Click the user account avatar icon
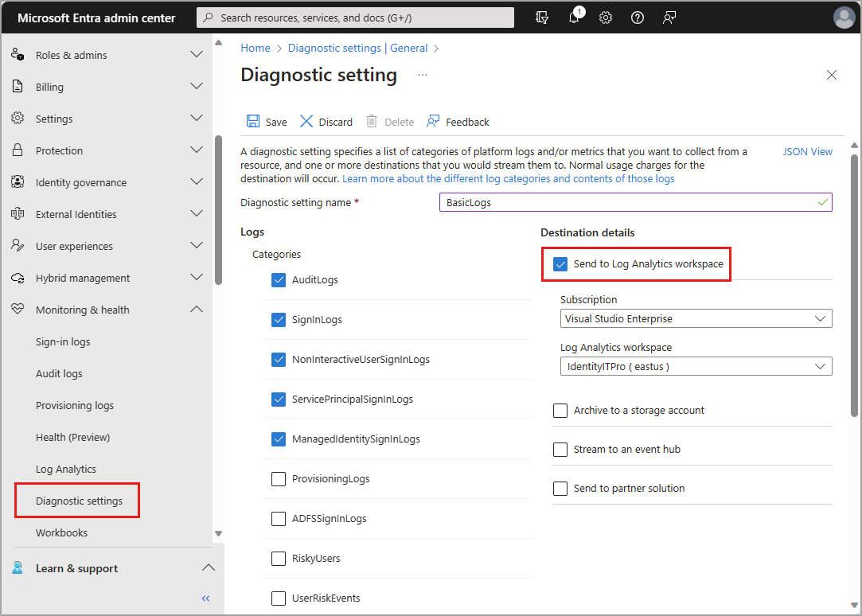Screen dimensions: 862x616 pos(844,17)
